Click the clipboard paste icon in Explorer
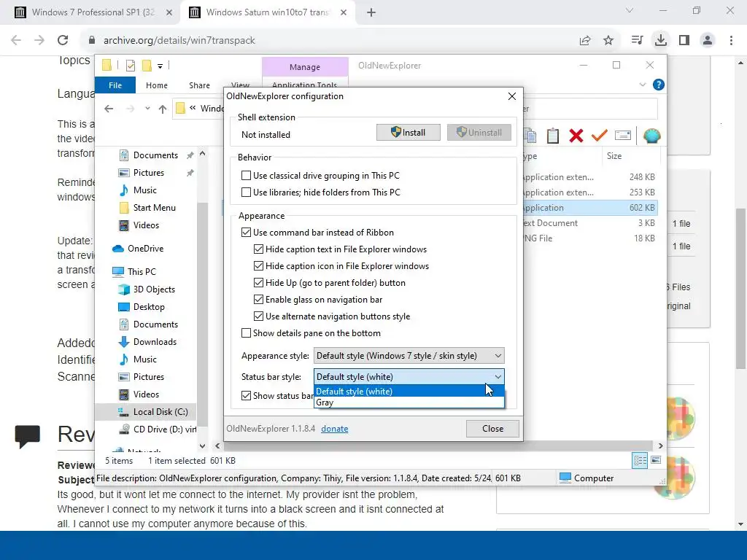Screen dimensions: 747x560 pos(553,136)
